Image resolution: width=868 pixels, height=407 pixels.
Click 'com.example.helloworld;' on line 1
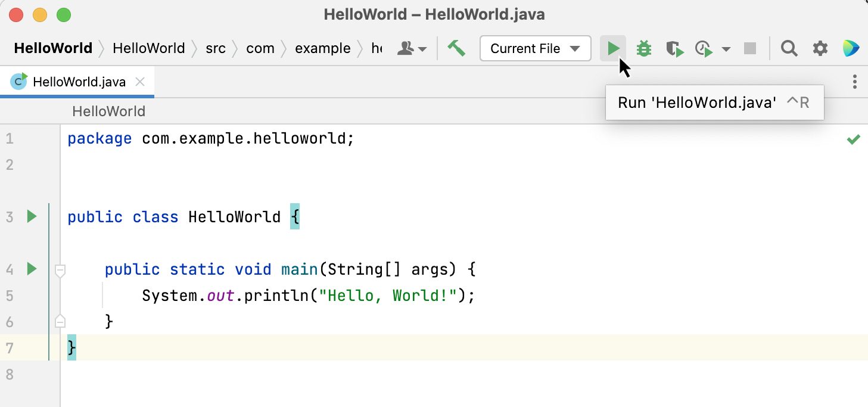[248, 139]
